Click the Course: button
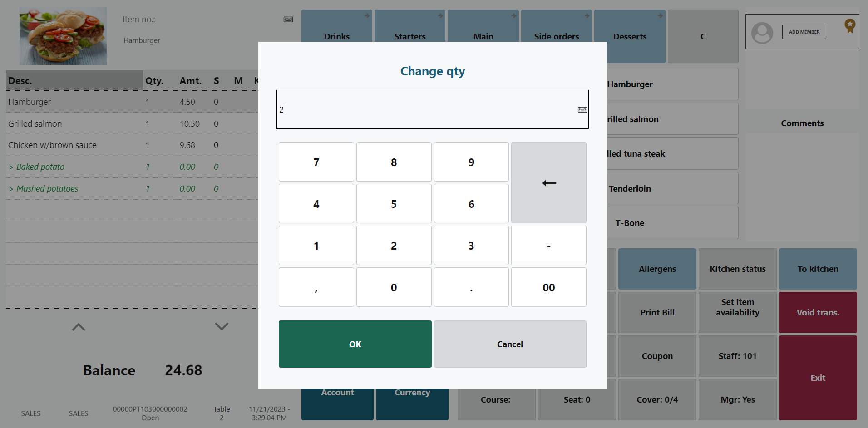Viewport: 868px width, 428px height. click(x=496, y=399)
